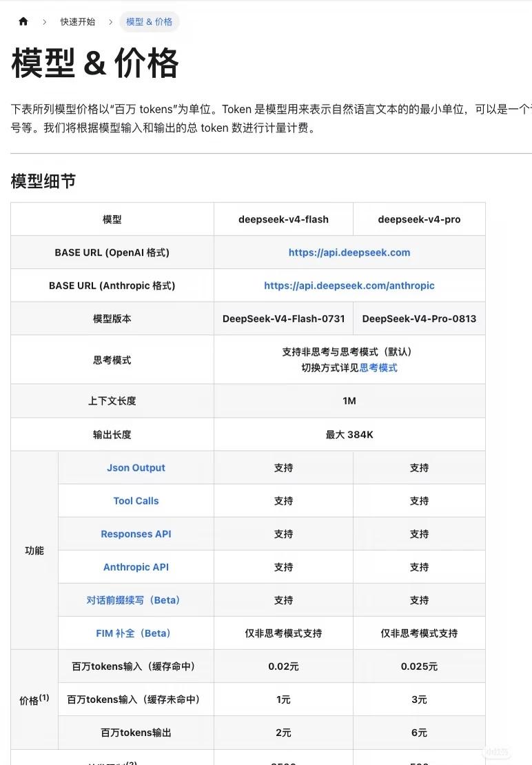This screenshot has width=532, height=765.
Task: Click the 0.02元 cache hit price
Action: 283,666
